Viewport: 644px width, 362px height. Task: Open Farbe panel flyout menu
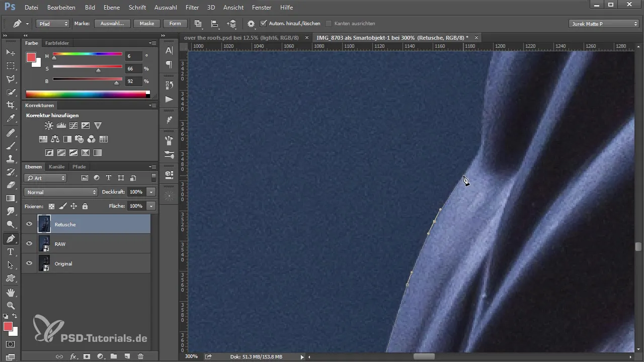[152, 43]
